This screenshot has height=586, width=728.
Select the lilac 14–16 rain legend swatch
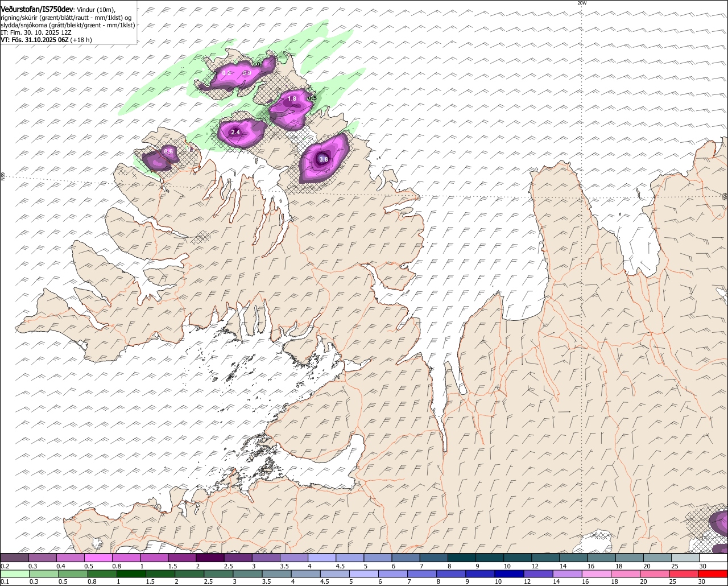coord(568,573)
